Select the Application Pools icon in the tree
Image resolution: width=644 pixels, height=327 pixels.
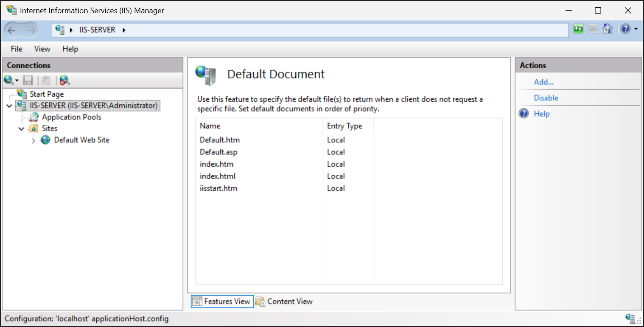[34, 117]
